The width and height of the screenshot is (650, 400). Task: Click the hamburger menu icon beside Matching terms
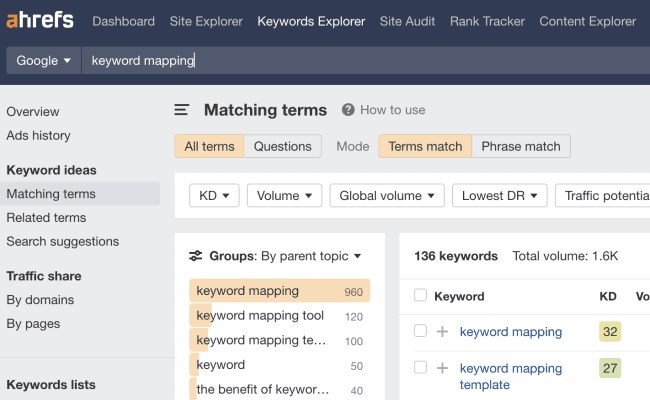pyautogui.click(x=182, y=111)
